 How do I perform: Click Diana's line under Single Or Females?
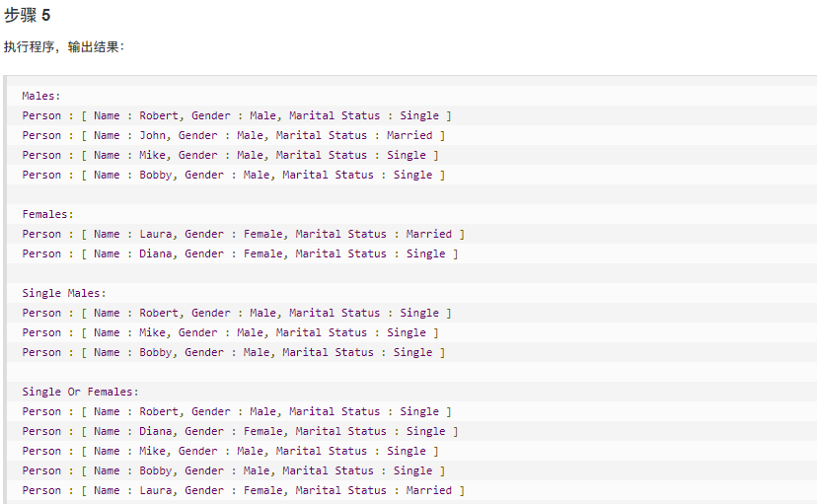[x=241, y=431]
